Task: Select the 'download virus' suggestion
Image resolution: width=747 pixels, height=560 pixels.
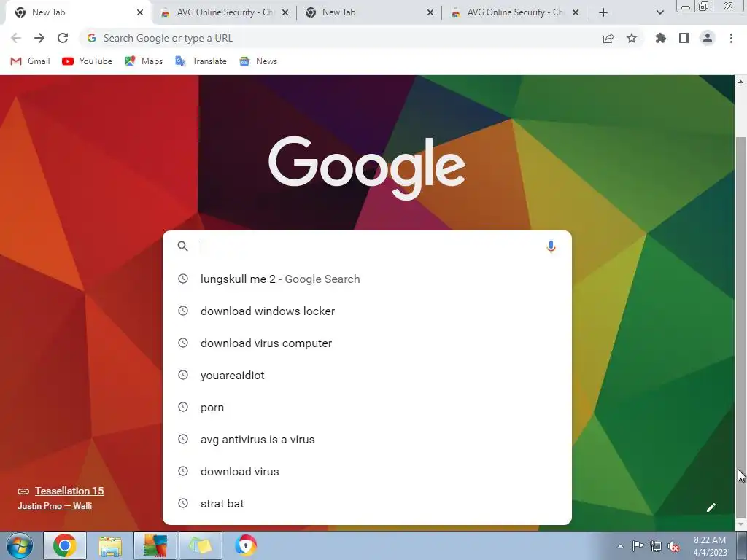Action: click(367, 472)
